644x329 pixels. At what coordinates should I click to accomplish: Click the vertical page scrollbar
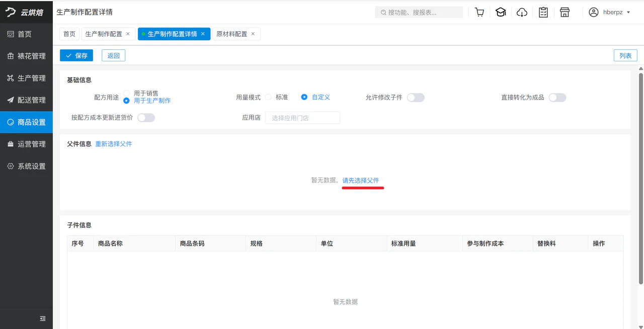(x=641, y=179)
